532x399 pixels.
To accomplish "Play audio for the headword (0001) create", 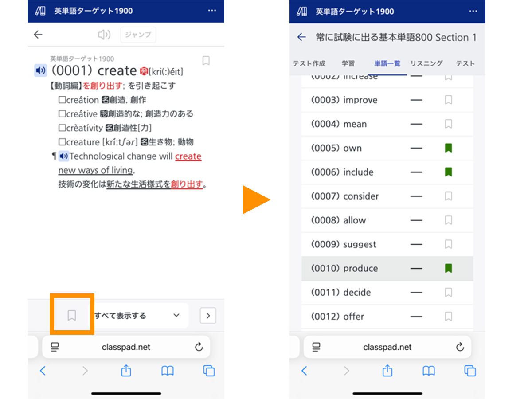I will pos(40,70).
